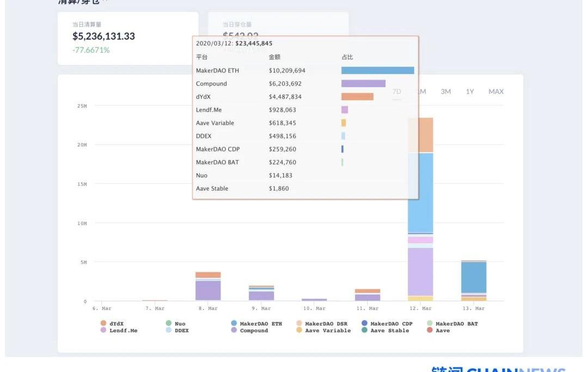Click purple segment of 8 Mar bar
Image resolution: width=588 pixels, height=372 pixels.
point(208,291)
